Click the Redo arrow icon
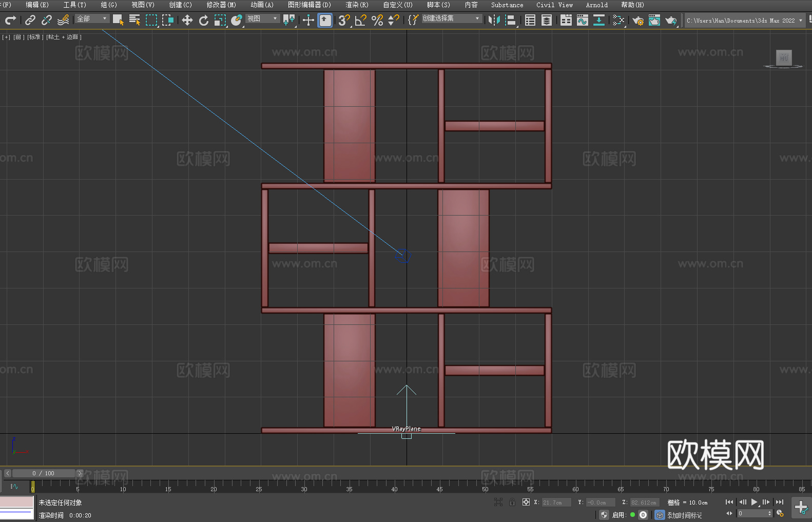 point(10,20)
